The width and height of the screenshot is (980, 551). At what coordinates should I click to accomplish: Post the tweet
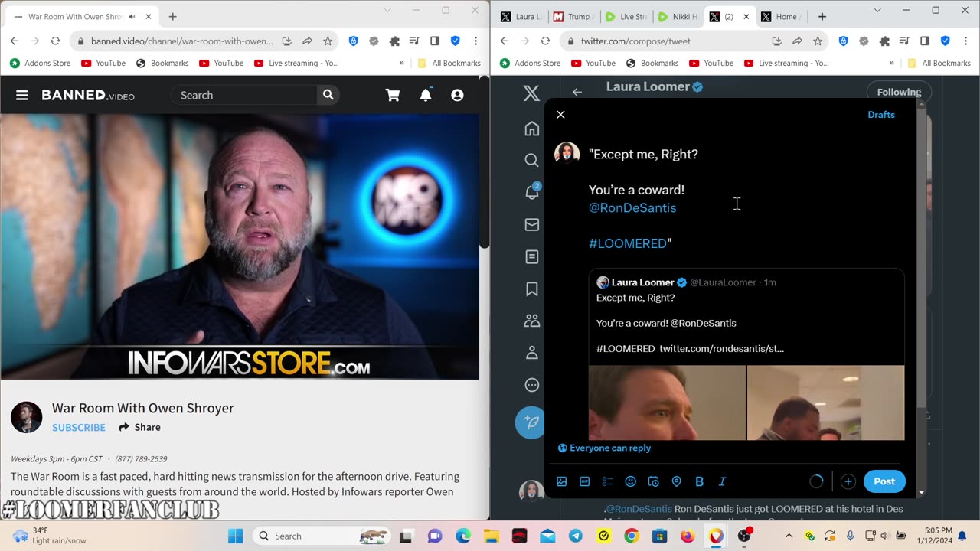coord(884,481)
